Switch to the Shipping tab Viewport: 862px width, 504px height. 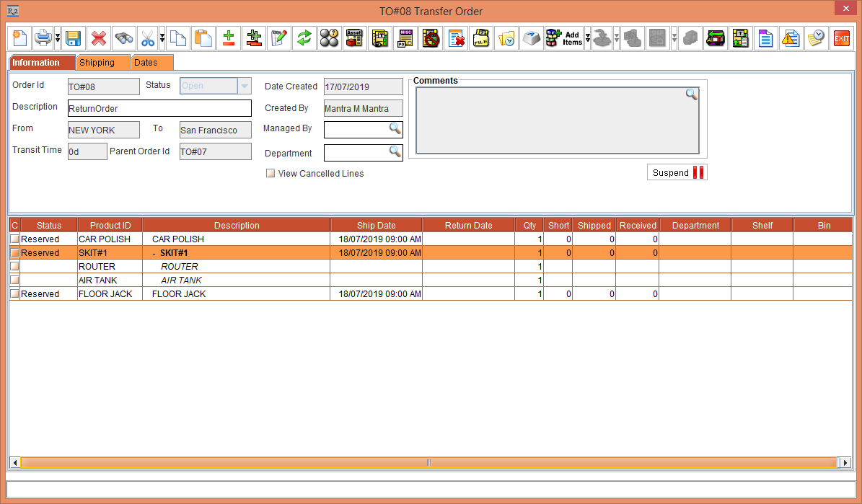pos(97,63)
